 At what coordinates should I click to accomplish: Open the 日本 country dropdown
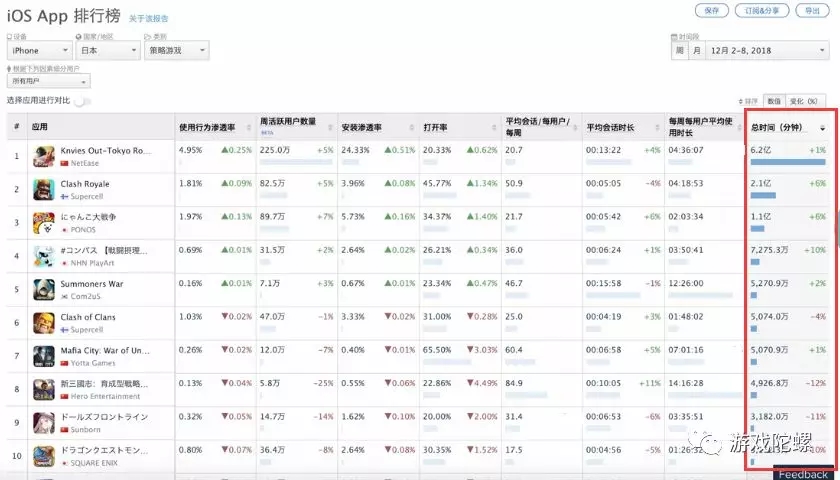click(108, 50)
